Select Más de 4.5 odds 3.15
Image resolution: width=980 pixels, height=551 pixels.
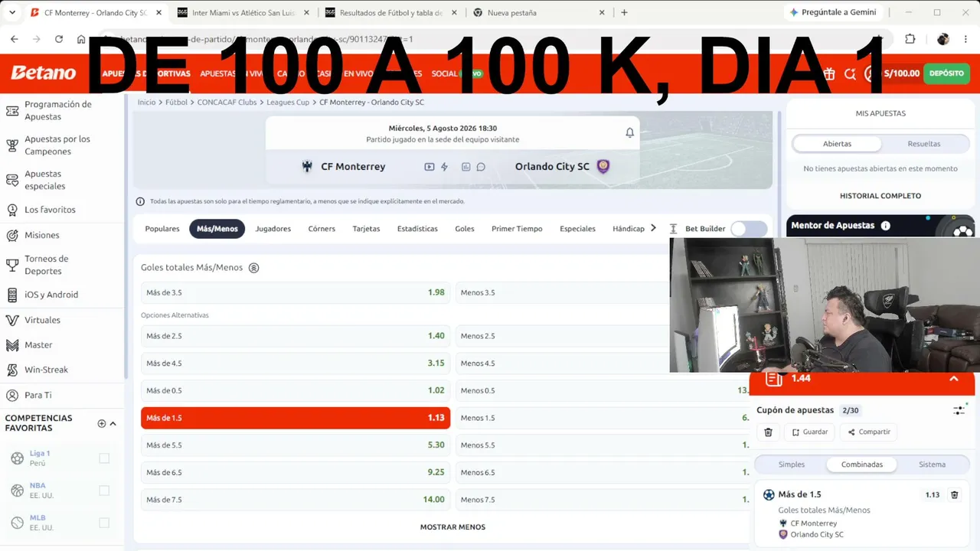pyautogui.click(x=296, y=364)
